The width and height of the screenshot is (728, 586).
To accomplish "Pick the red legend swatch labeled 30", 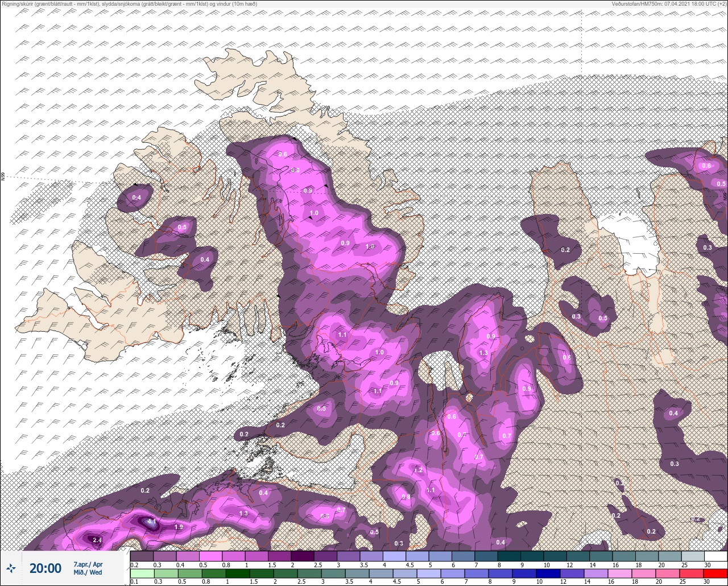I will pos(715,573).
